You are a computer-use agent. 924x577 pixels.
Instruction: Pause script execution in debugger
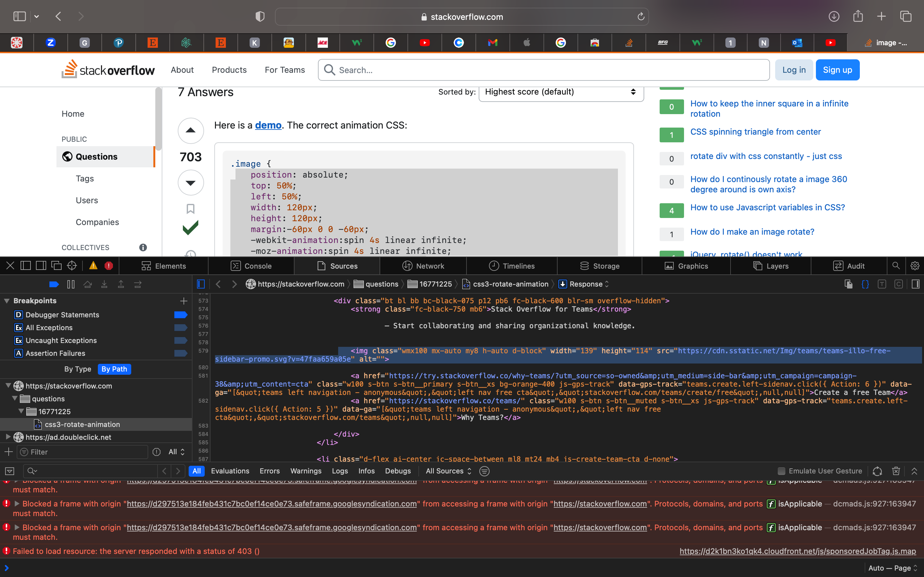coord(71,284)
